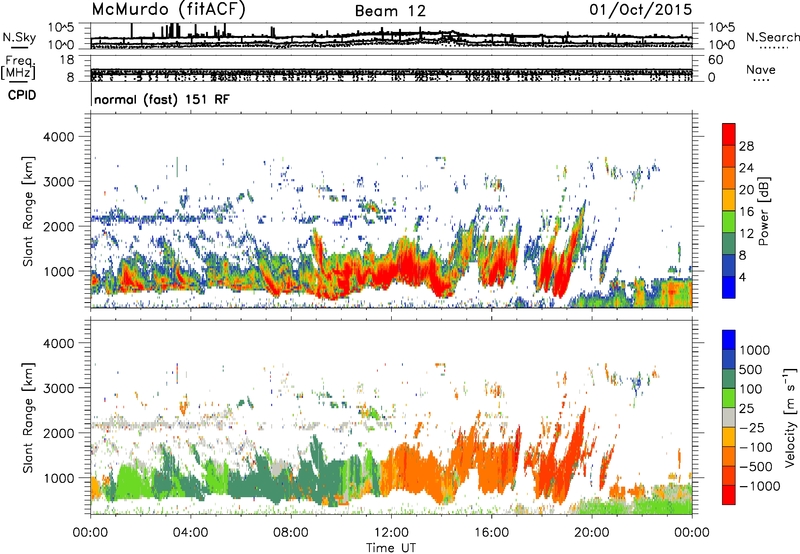Click the 1000 velocity colorbar tick label
Viewport: 800px width, 554px height.
click(x=755, y=350)
